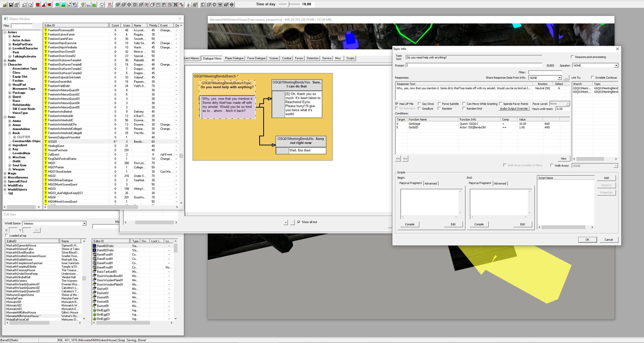
Task: Click OK in Topic Info dialog
Action: click(587, 240)
